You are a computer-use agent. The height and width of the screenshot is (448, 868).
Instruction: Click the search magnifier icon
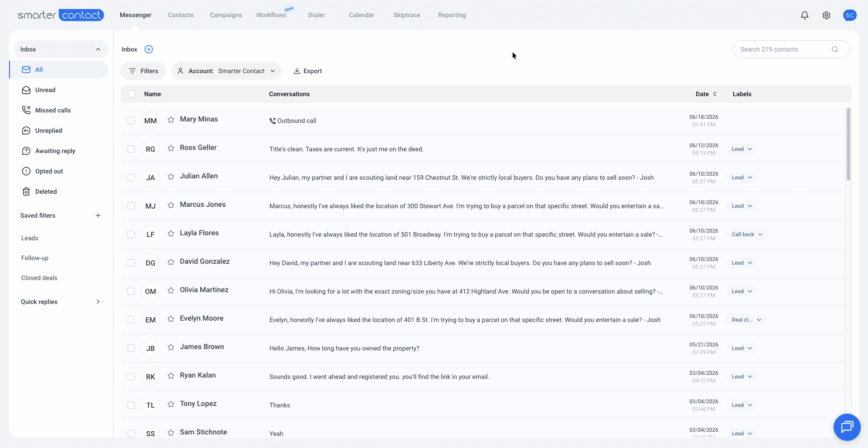coord(835,49)
